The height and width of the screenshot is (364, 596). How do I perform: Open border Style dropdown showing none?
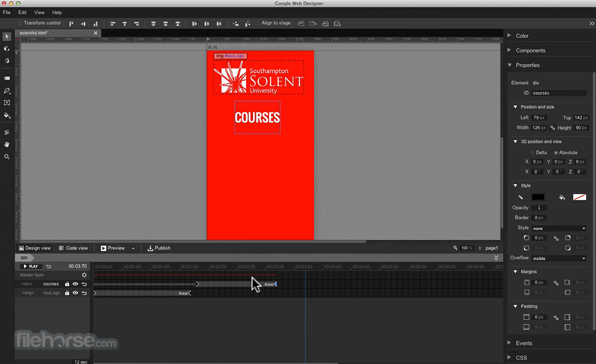pyautogui.click(x=559, y=228)
